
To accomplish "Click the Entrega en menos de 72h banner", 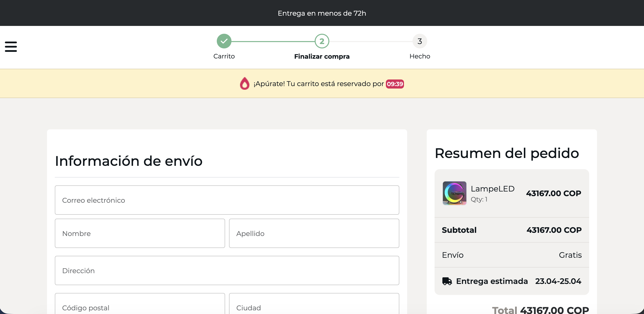I will point(322,13).
